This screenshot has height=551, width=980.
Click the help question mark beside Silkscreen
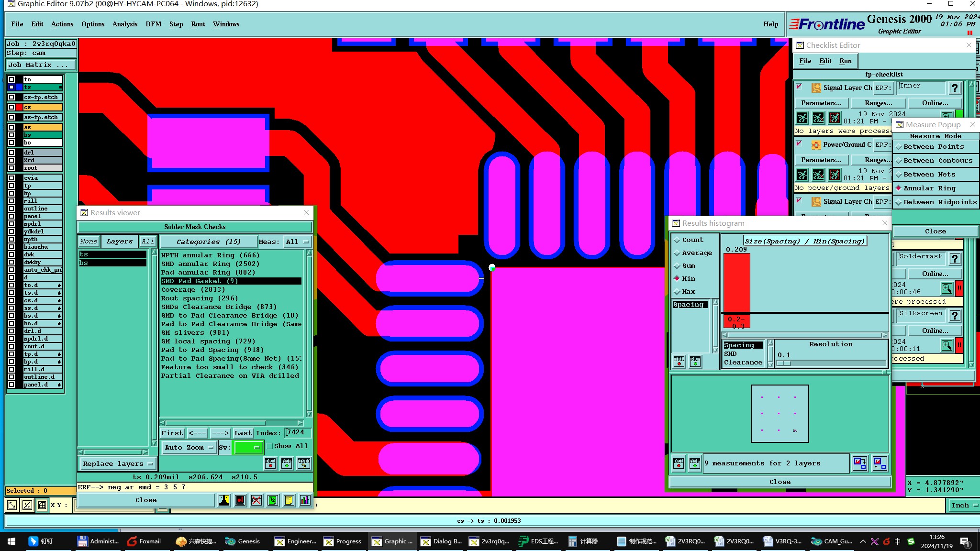[x=955, y=316]
